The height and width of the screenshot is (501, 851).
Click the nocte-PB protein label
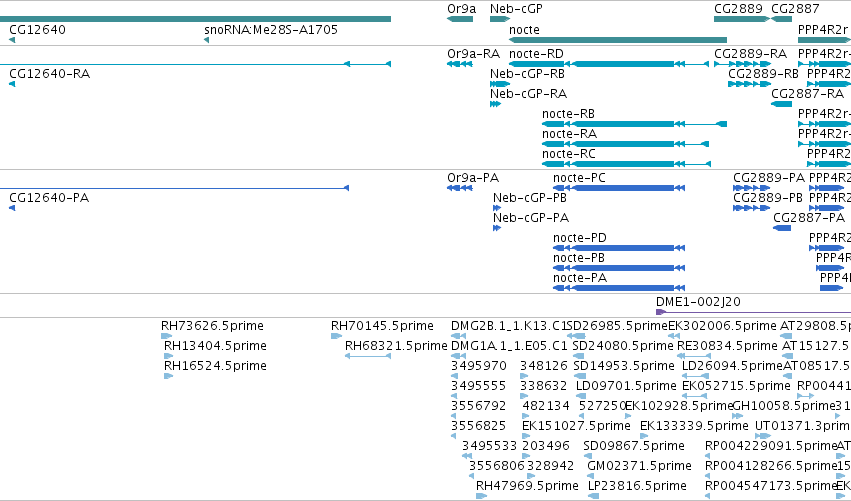[579, 258]
